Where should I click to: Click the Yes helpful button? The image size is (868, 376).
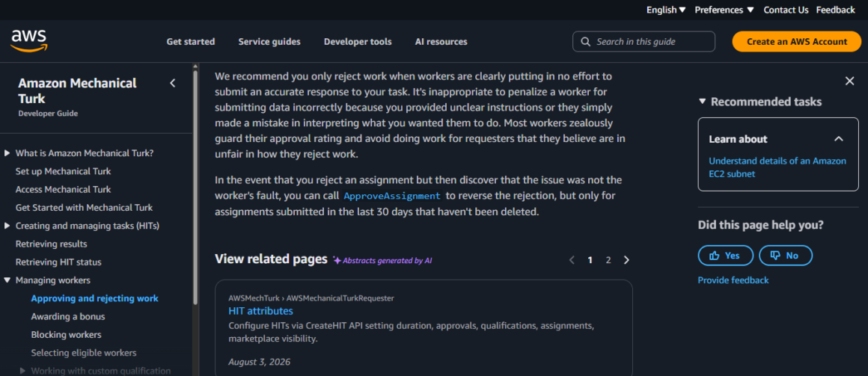tap(726, 256)
